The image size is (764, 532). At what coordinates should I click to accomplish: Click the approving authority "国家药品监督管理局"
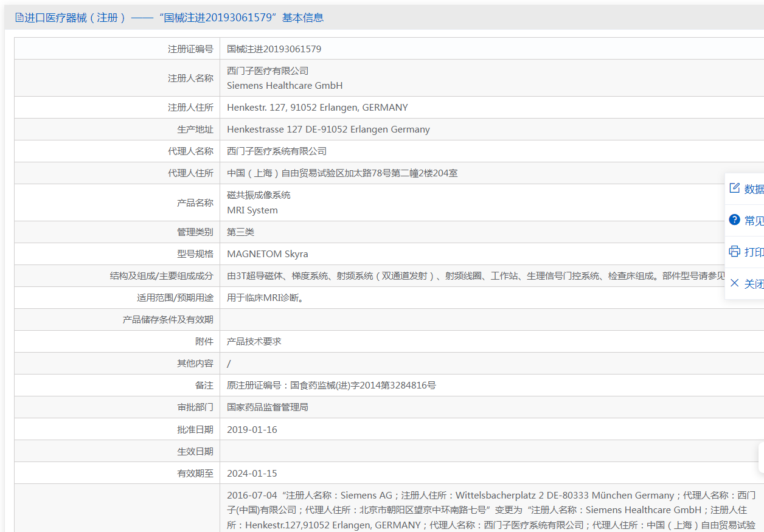coord(268,407)
